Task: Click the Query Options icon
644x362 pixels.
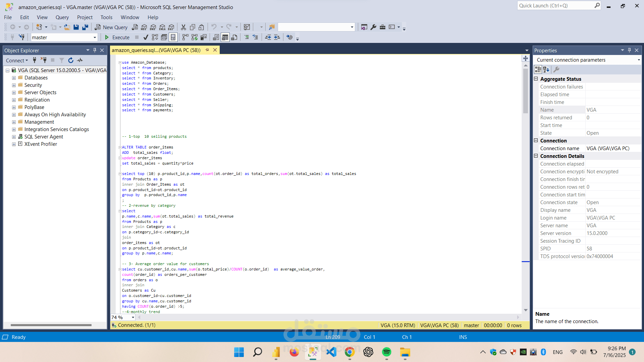Action: [164, 37]
